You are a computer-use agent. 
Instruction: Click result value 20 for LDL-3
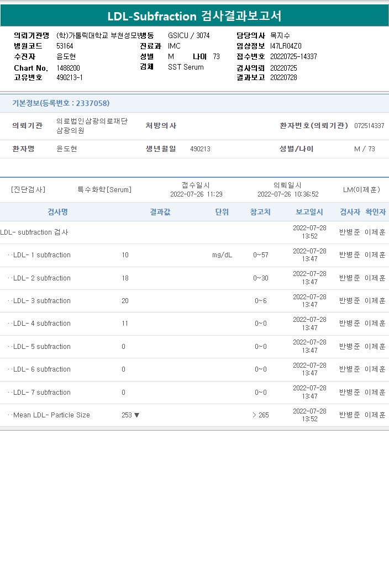click(x=125, y=301)
